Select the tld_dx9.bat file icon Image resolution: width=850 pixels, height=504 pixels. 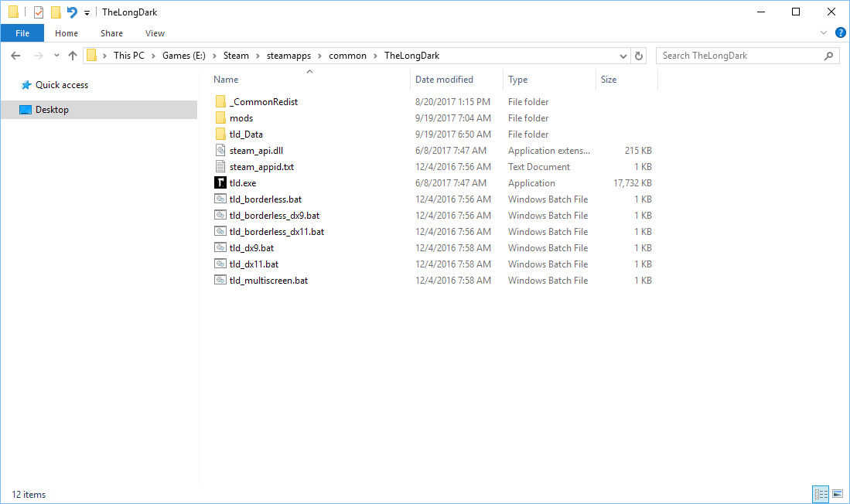(x=220, y=247)
